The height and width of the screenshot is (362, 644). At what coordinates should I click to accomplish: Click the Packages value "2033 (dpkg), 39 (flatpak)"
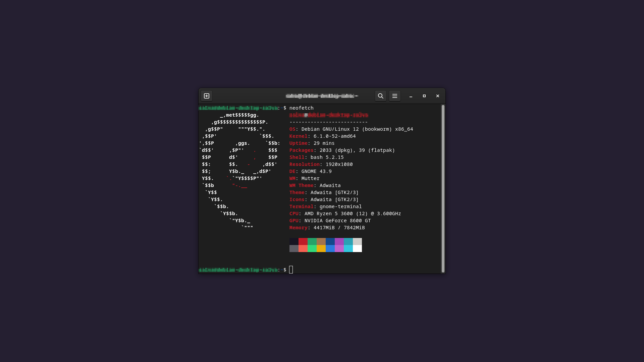(x=357, y=150)
